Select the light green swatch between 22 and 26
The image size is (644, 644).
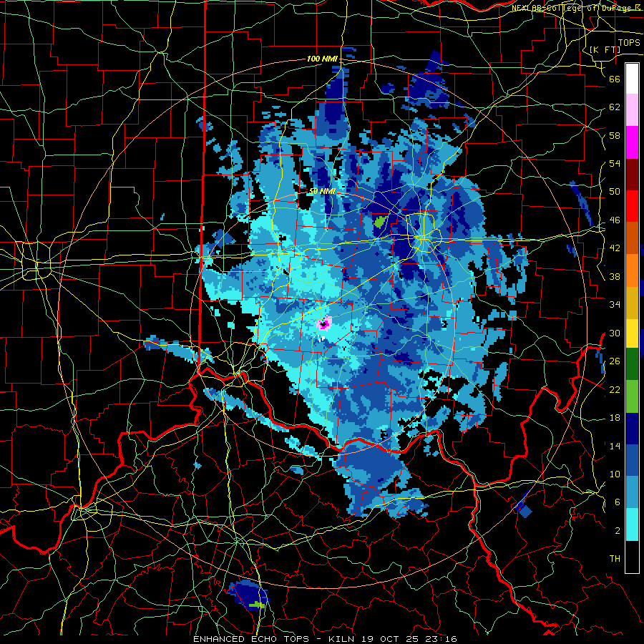[x=632, y=397]
